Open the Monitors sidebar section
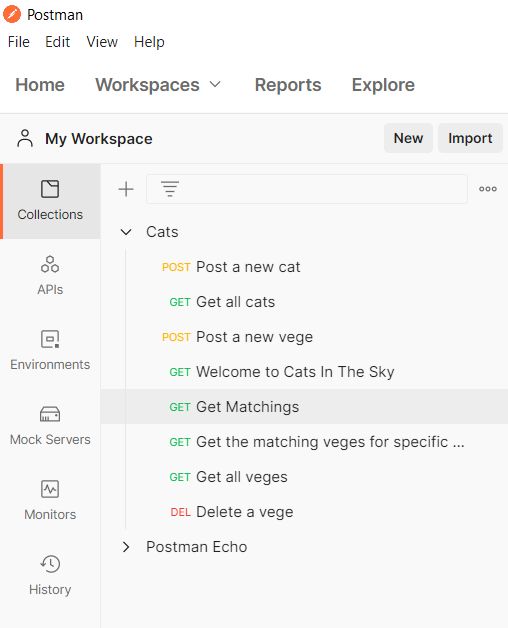 (x=50, y=500)
